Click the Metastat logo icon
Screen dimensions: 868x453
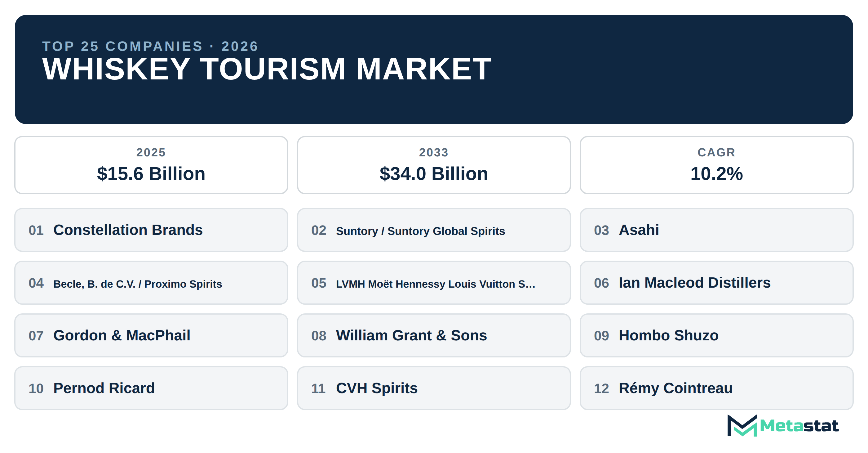pyautogui.click(x=742, y=425)
